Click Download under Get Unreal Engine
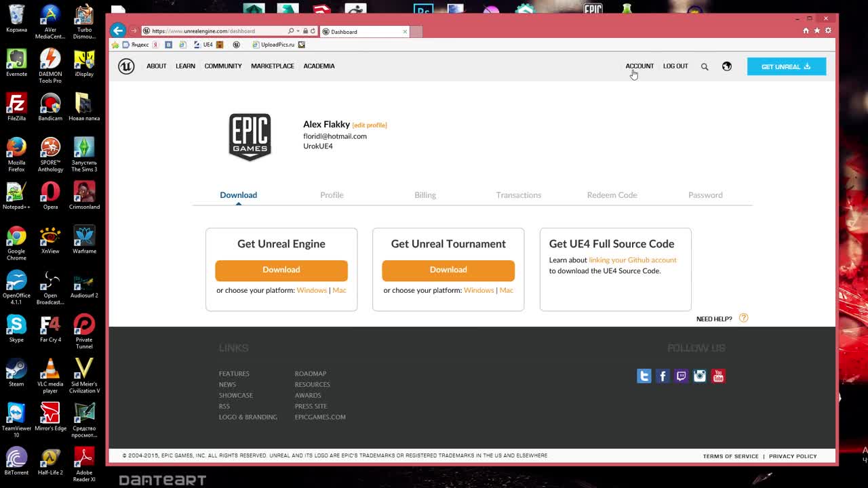868x488 pixels. tap(281, 270)
